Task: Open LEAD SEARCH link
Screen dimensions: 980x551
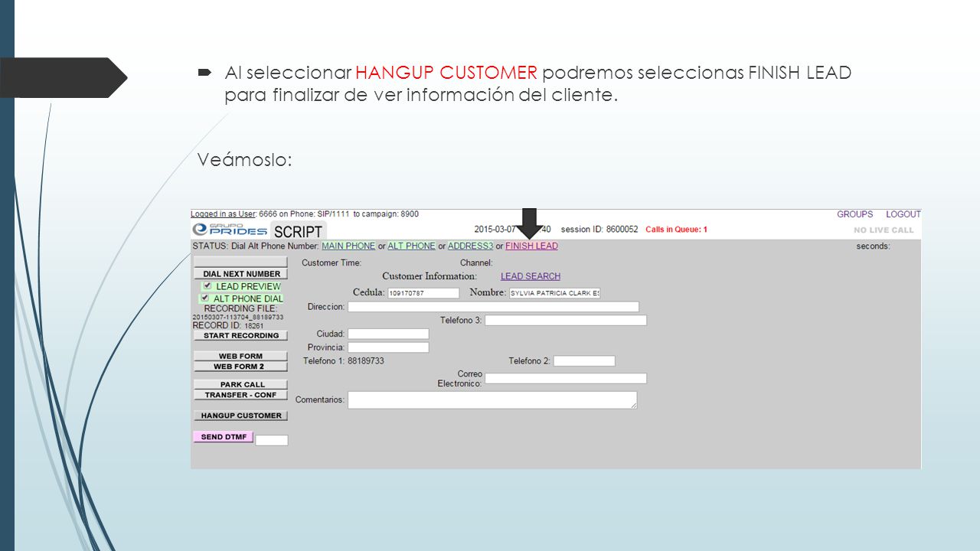Action: pyautogui.click(x=531, y=276)
